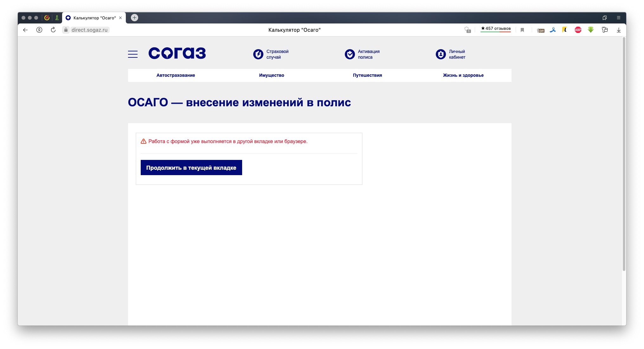Reload the page

coord(53,30)
